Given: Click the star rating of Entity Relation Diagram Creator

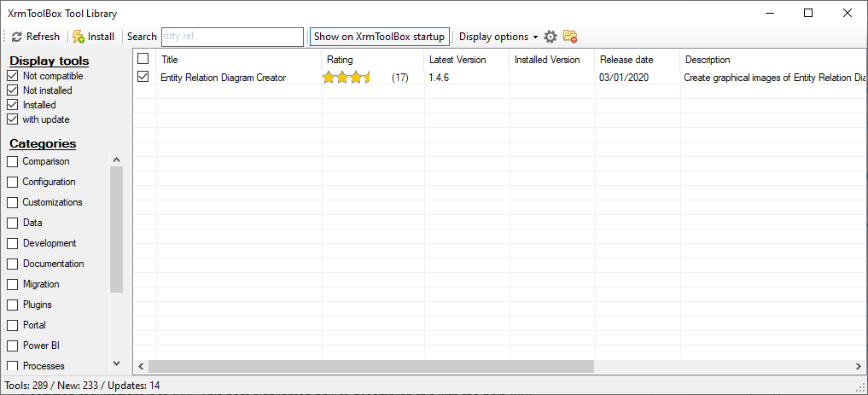Looking at the screenshot, I should coord(347,78).
